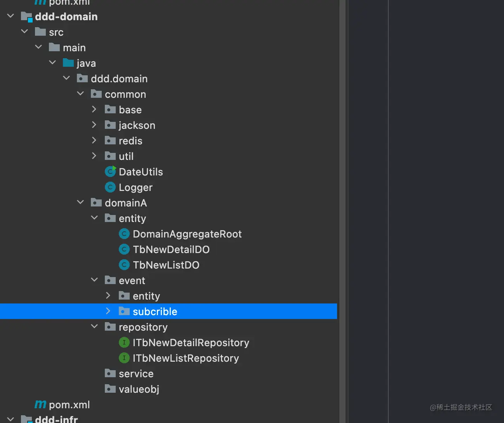
Task: Collapse the ddd.domain package chevron
Action: pyautogui.click(x=67, y=78)
